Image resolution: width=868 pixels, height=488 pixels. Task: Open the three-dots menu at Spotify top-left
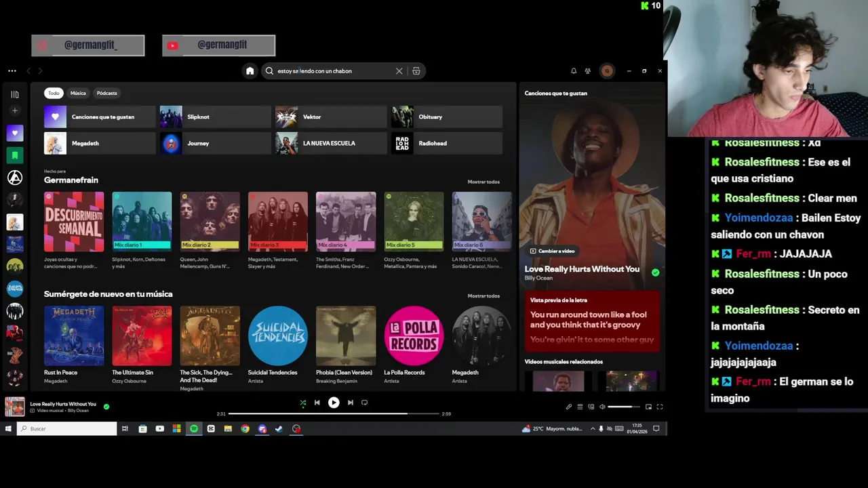pos(12,70)
